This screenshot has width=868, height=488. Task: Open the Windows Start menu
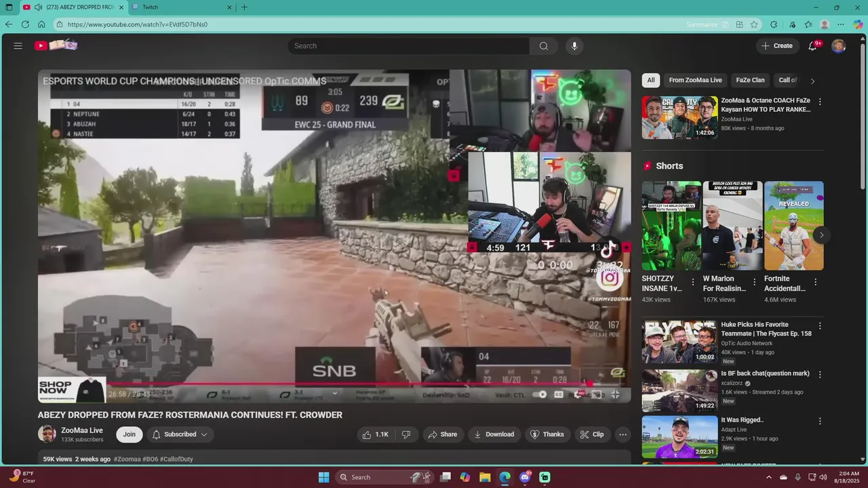pos(324,477)
